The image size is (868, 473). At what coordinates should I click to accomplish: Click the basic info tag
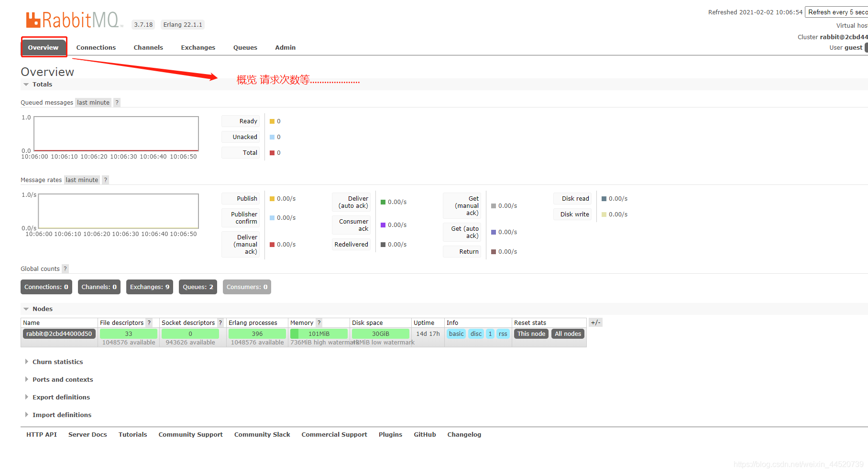point(456,333)
